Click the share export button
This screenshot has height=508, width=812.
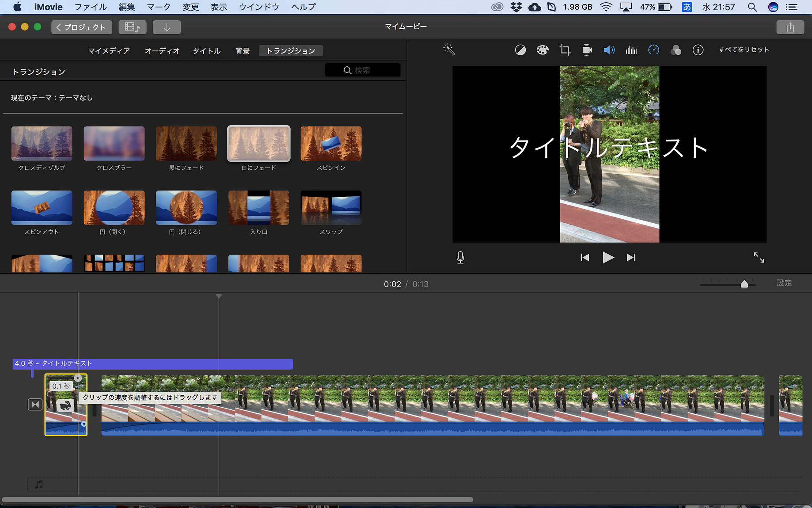pos(790,27)
